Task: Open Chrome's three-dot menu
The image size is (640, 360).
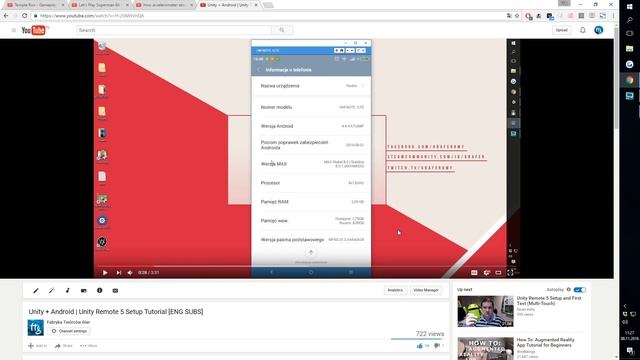Action: tap(613, 16)
